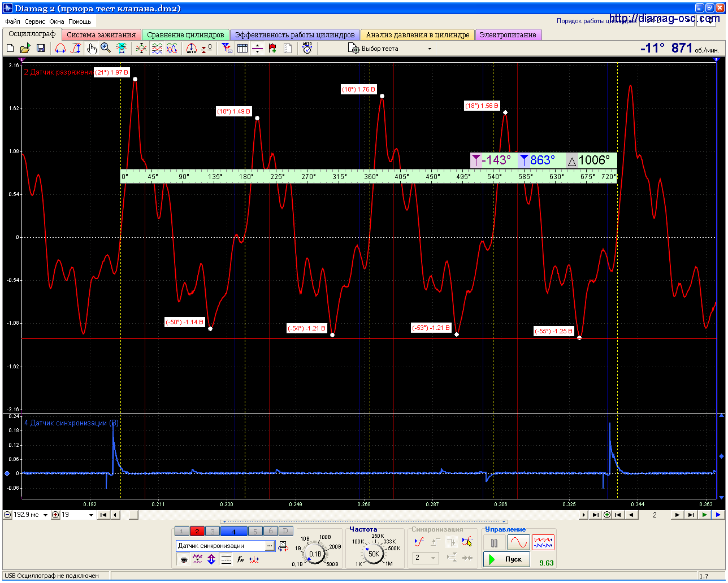The width and height of the screenshot is (728, 583).
Task: Open the 192.9 мс time scale dropdown
Action: coord(46,515)
